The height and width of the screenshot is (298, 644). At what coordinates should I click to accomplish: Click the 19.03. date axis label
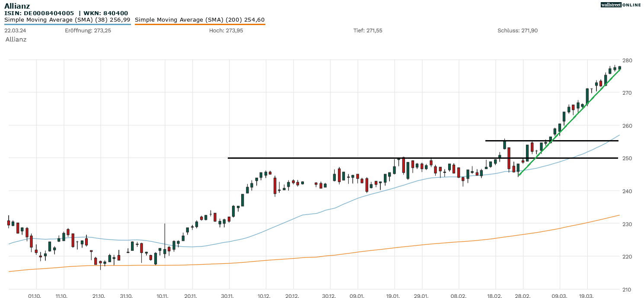click(x=587, y=296)
